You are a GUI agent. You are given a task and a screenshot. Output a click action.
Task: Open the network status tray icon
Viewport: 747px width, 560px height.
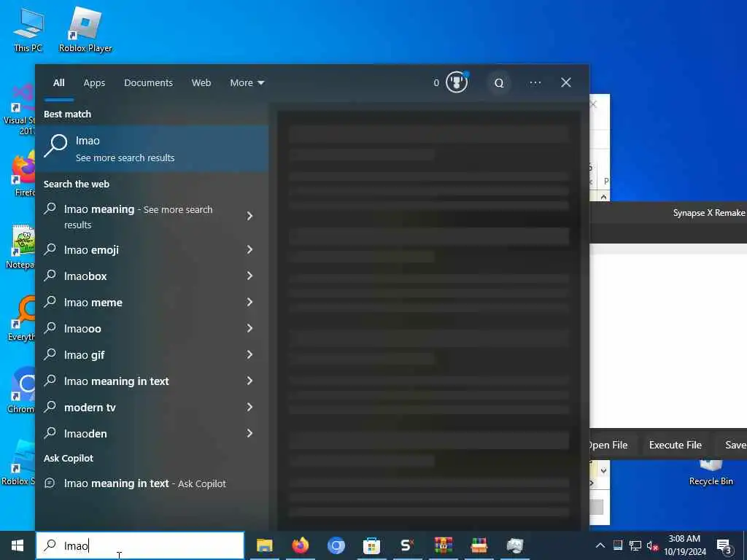(x=635, y=545)
